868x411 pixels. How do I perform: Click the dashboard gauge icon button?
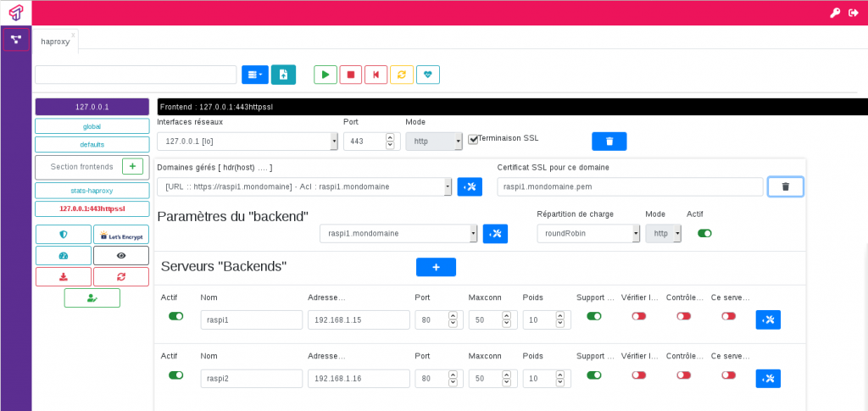63,256
